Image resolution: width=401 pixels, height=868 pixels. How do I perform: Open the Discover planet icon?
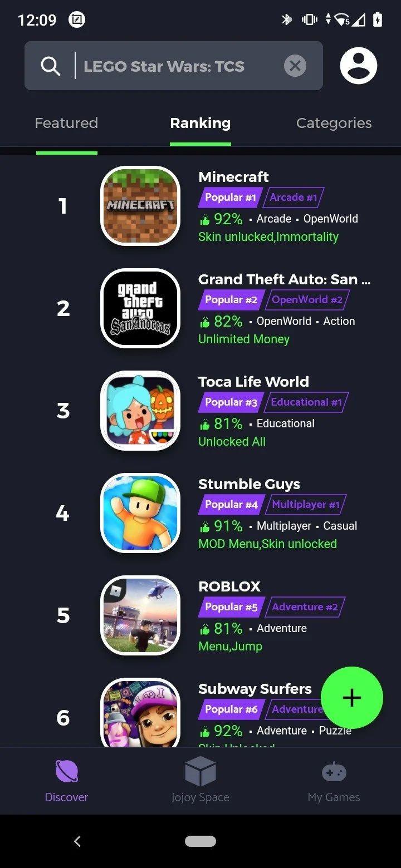click(67, 772)
